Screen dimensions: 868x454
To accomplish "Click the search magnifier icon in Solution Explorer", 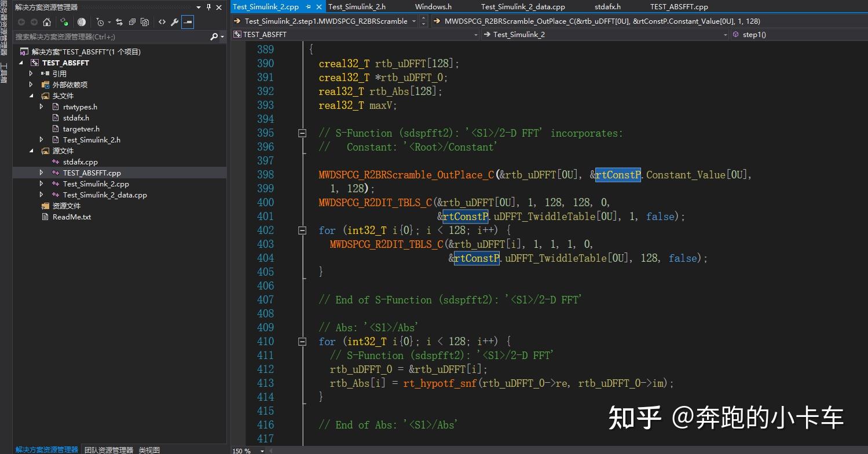I will (x=214, y=36).
